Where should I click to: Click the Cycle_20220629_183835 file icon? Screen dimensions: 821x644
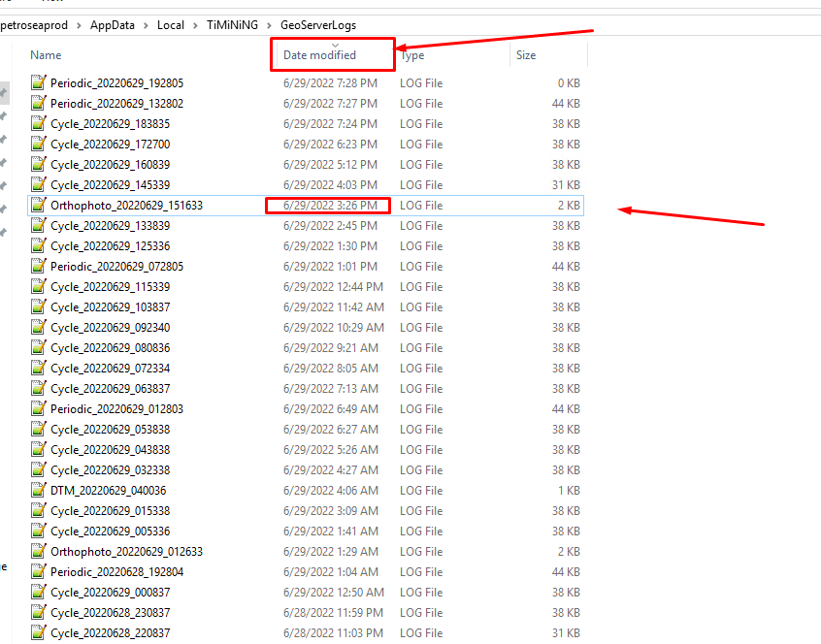pos(39,124)
